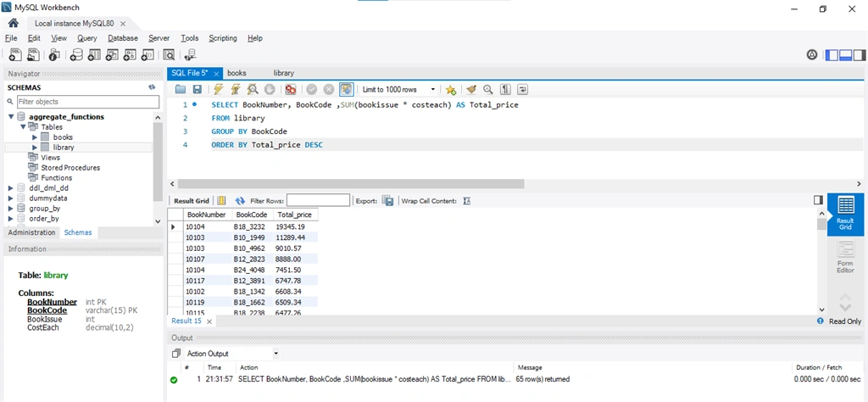Toggle wrap cell content icon
This screenshot has height=402, width=868.
467,200
